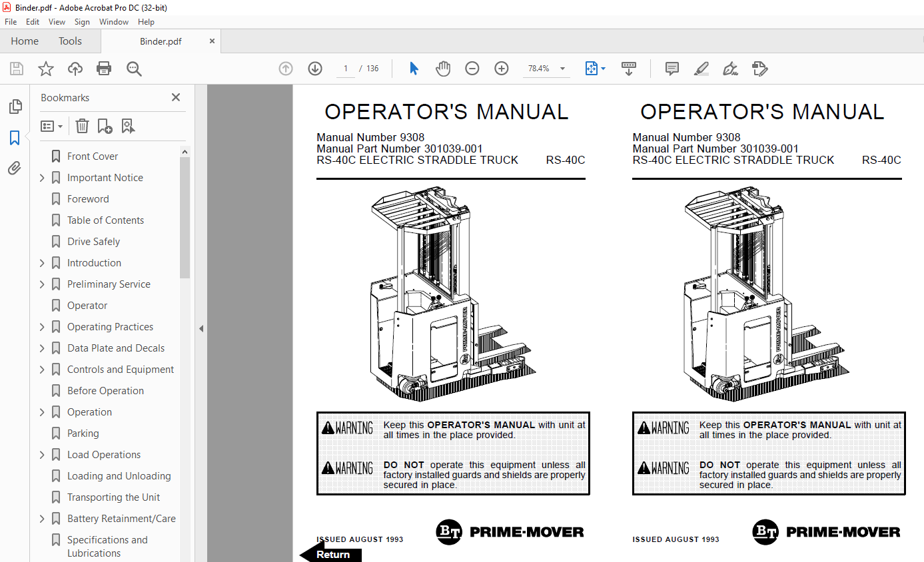The width and height of the screenshot is (924, 562).
Task: Jump to Specifications and Lubrications bookmark
Action: tap(107, 547)
